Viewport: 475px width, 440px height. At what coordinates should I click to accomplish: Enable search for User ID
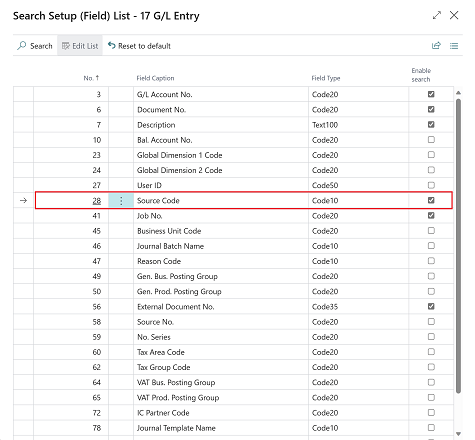(431, 185)
